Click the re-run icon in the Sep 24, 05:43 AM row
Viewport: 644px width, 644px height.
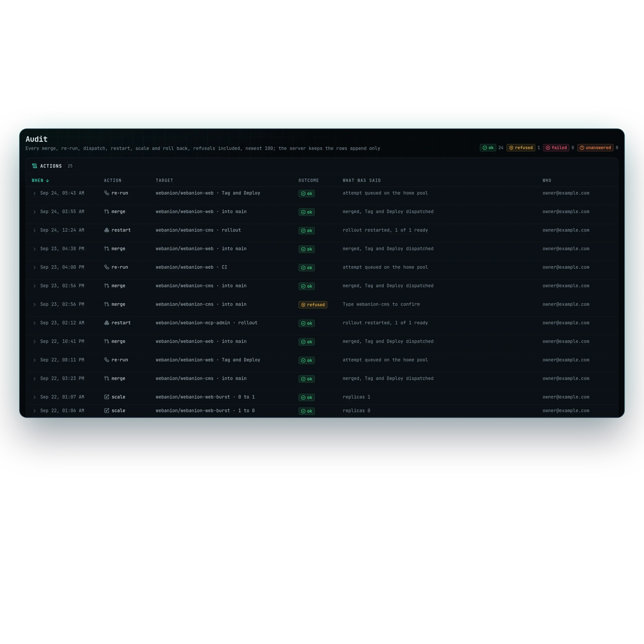107,193
